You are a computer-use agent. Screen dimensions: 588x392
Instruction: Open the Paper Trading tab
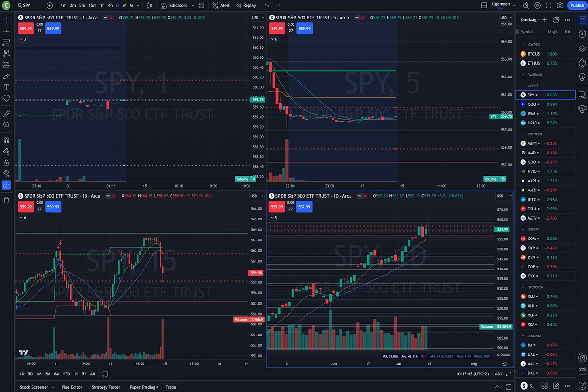point(144,387)
